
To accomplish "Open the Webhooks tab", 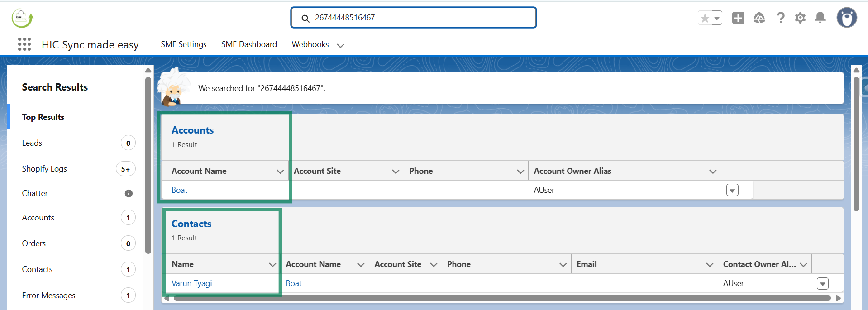I will 310,44.
